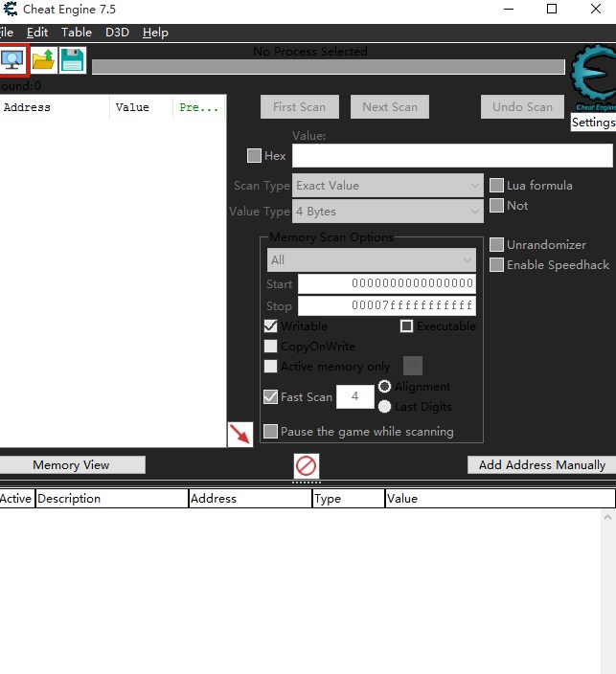
Task: Open Settings under the logo
Action: [593, 123]
